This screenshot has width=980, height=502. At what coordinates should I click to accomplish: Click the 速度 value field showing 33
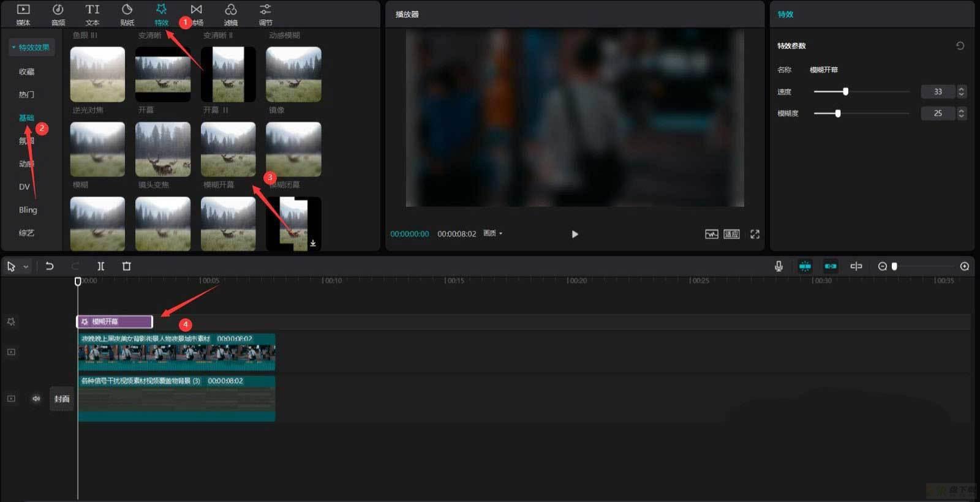coord(938,92)
